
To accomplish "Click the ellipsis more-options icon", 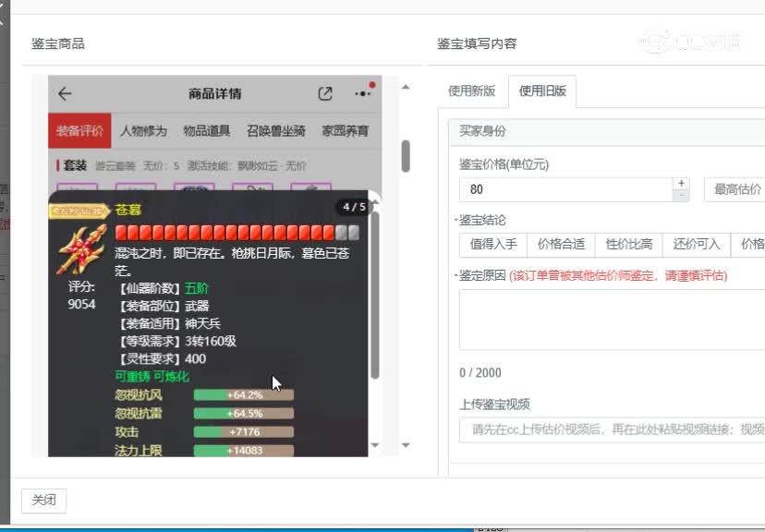I will 363,91.
